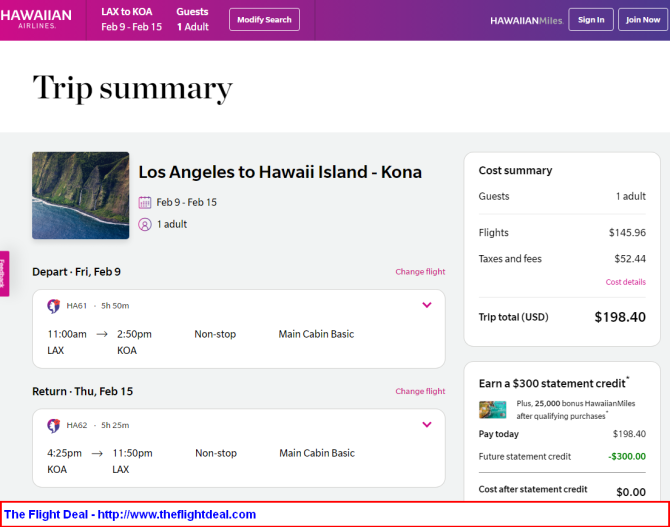670x527 pixels.
Task: Open the Feedback side tab
Action: [4, 274]
